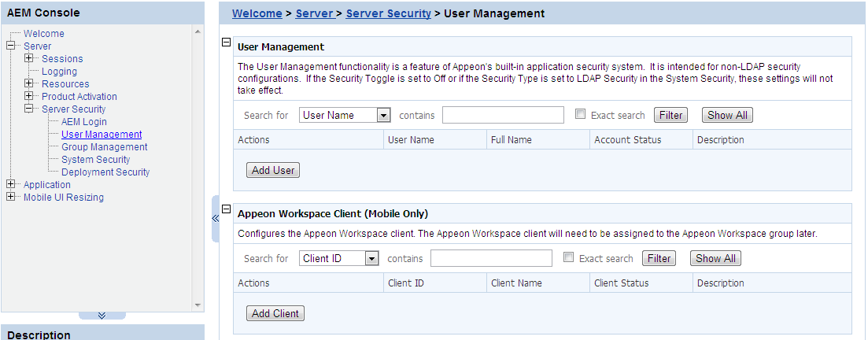Open User Management in the tree

(102, 135)
